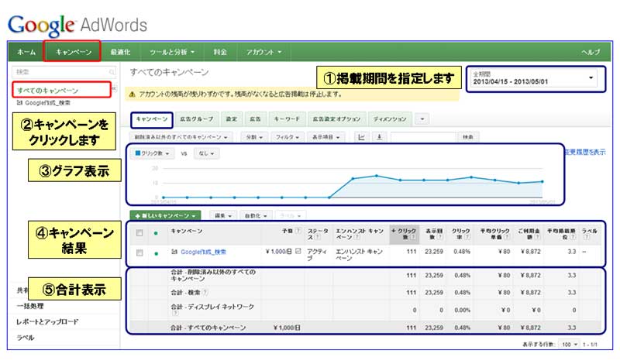Open the 表示する行数 100 dropdown

[x=570, y=345]
